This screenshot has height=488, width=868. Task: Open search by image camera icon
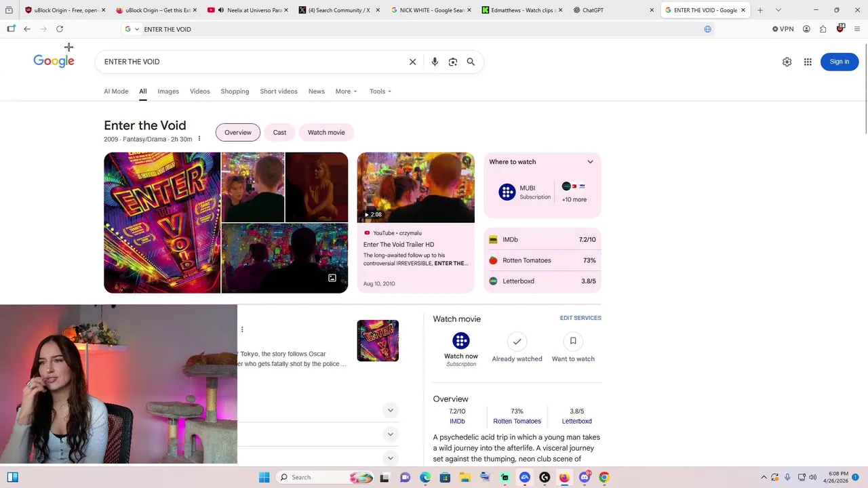click(453, 62)
